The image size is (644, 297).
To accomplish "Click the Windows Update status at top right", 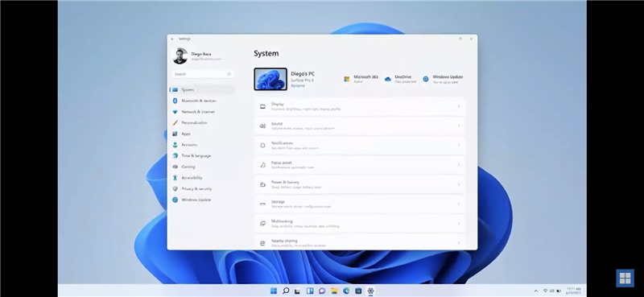I will 443,79.
